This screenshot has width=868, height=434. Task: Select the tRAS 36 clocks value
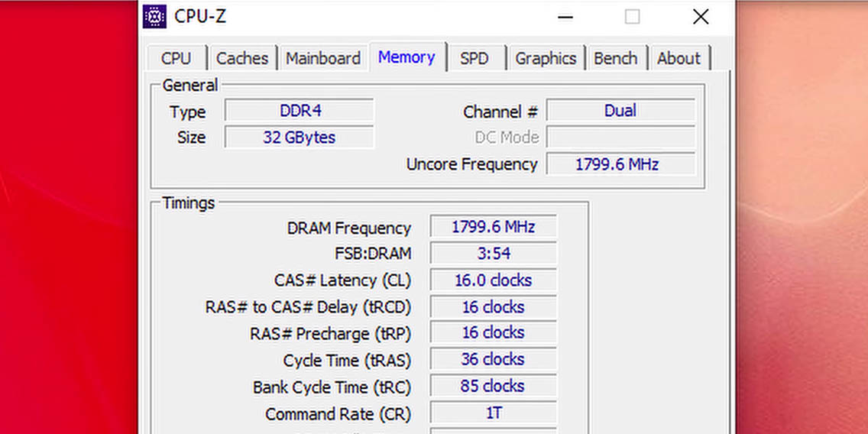pos(494,359)
